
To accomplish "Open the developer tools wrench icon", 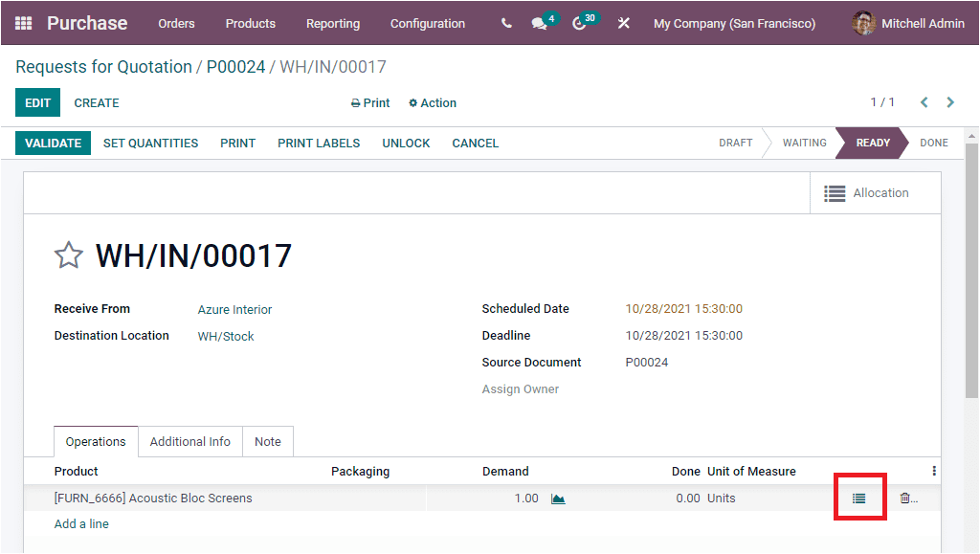I will [x=623, y=22].
